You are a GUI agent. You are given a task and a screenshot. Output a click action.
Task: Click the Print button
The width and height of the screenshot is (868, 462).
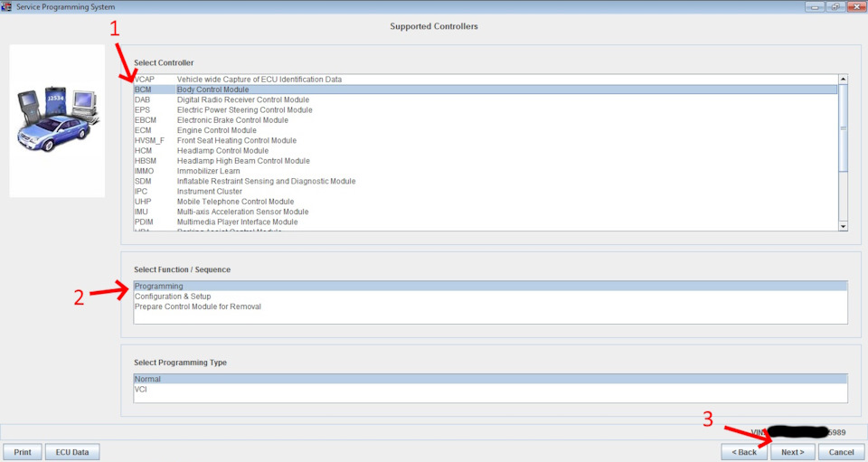click(23, 452)
